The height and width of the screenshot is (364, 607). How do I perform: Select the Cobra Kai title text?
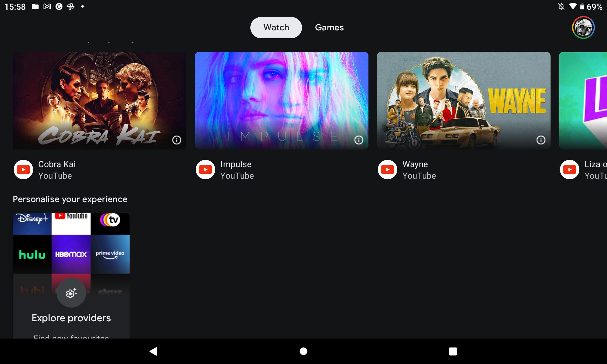pos(57,164)
